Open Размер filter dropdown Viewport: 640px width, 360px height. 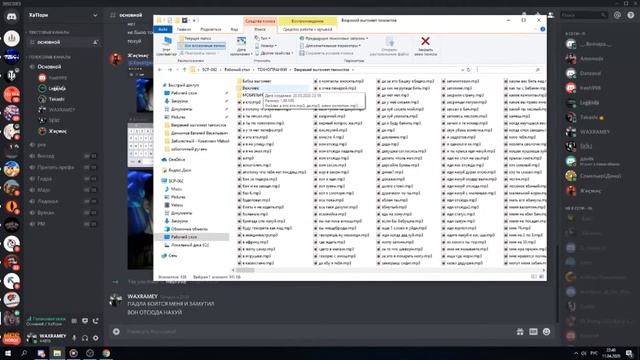(266, 46)
